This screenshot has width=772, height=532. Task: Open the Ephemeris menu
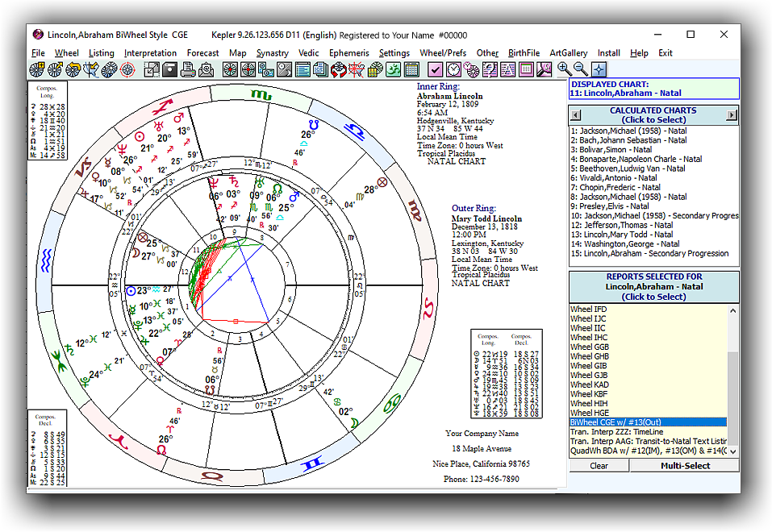click(348, 53)
